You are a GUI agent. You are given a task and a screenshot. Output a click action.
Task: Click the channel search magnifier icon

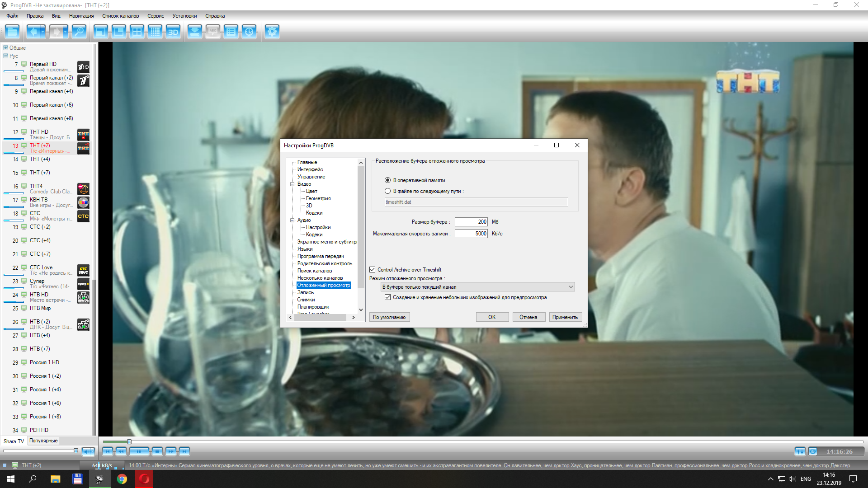pyautogui.click(x=79, y=32)
